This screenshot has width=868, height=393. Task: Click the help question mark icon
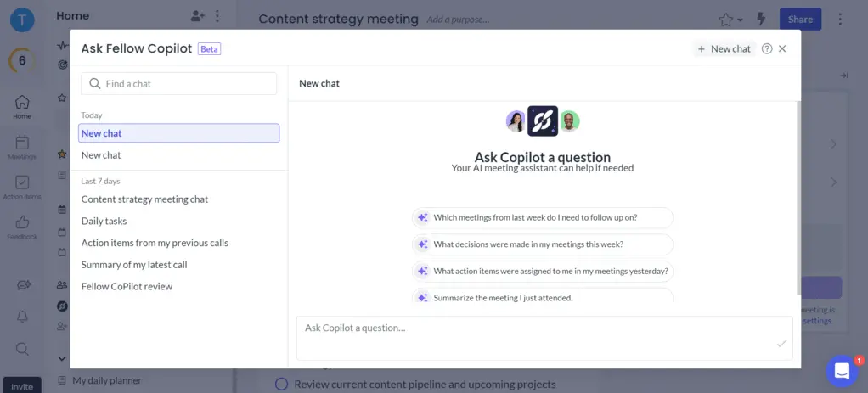tap(767, 49)
